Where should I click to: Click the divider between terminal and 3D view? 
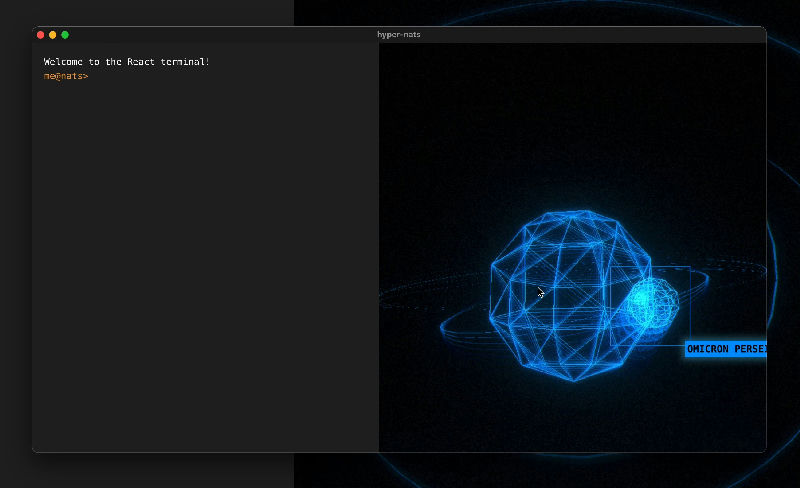[379, 250]
